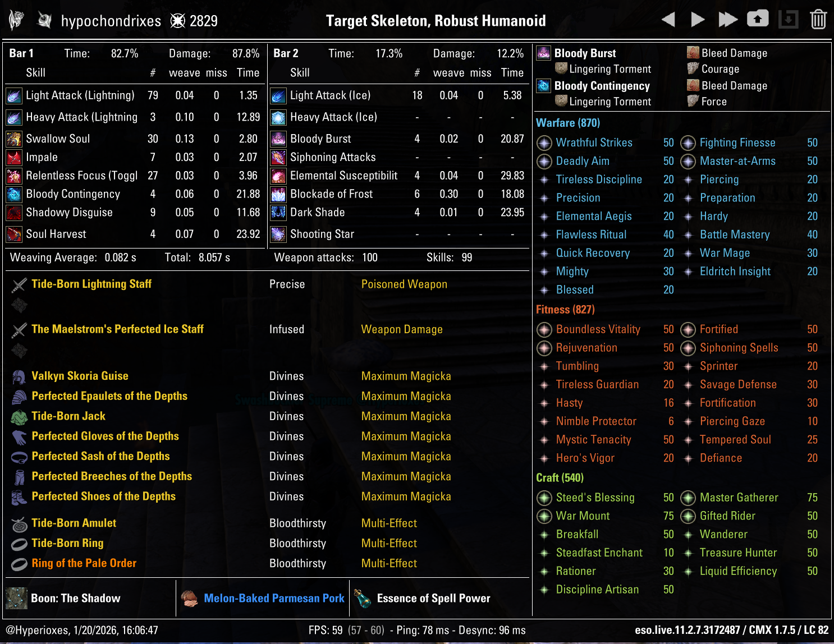Click the load saved fight folder icon

click(x=758, y=19)
